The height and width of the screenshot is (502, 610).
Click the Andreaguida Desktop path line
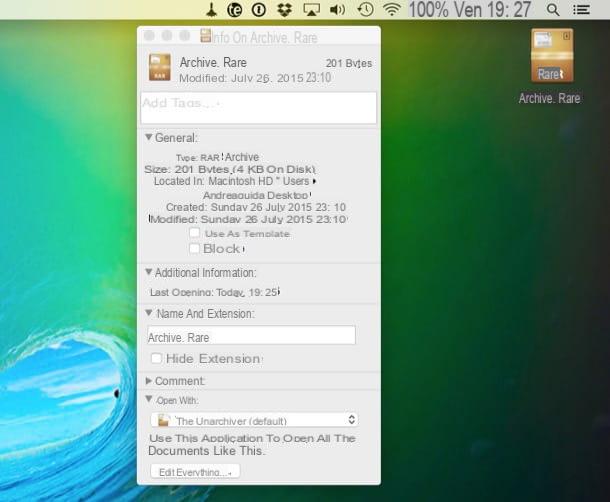[257, 195]
